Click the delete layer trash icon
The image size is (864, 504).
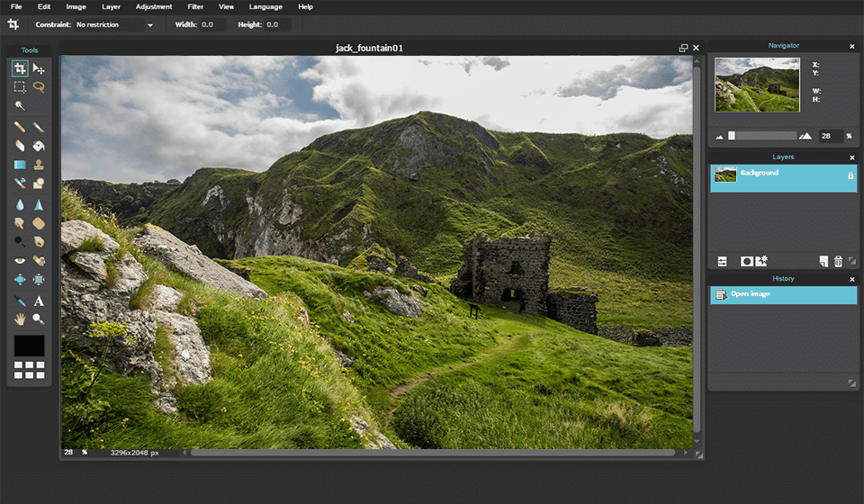click(838, 261)
